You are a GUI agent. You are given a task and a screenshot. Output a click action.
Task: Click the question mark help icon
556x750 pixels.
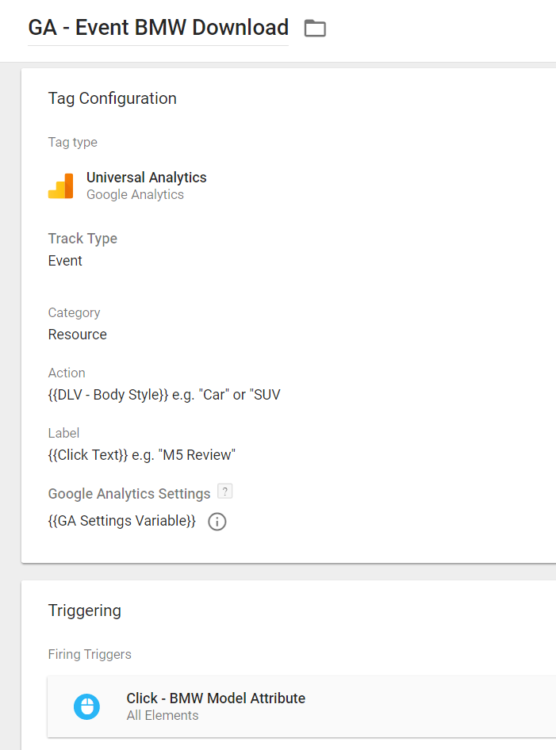[225, 492]
